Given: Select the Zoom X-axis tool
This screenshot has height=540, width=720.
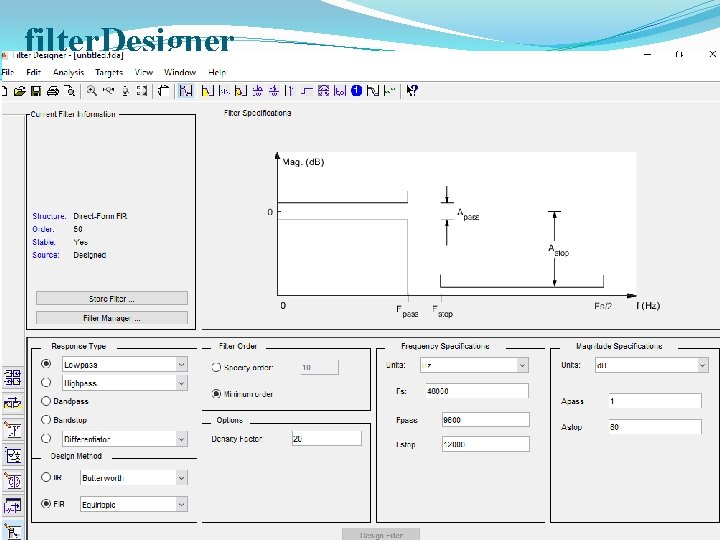Looking at the screenshot, I should pos(108,91).
